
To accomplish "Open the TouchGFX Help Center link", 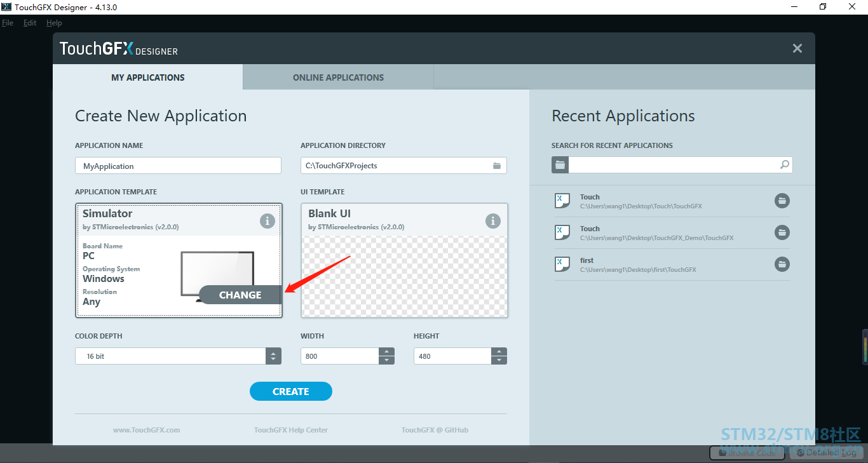I will [x=291, y=430].
